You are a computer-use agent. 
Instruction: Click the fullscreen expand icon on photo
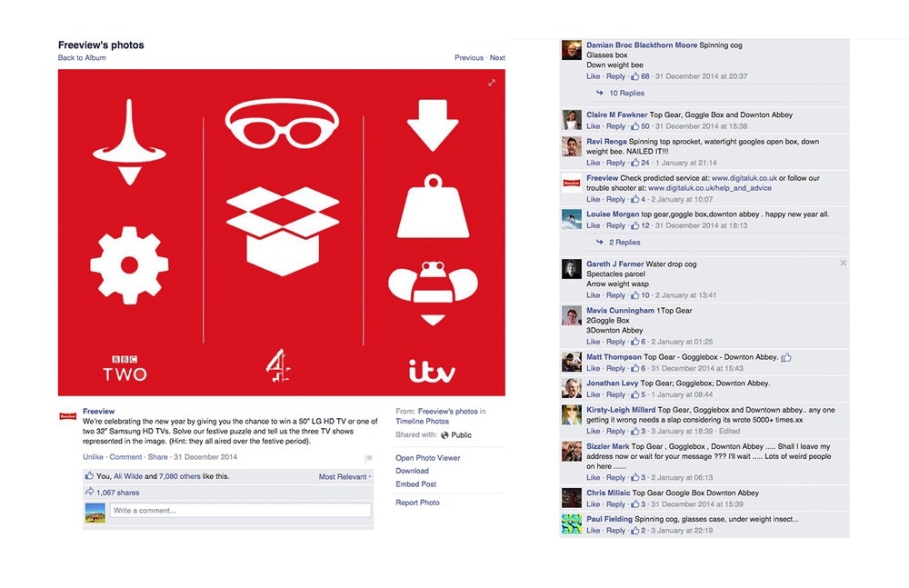[492, 83]
